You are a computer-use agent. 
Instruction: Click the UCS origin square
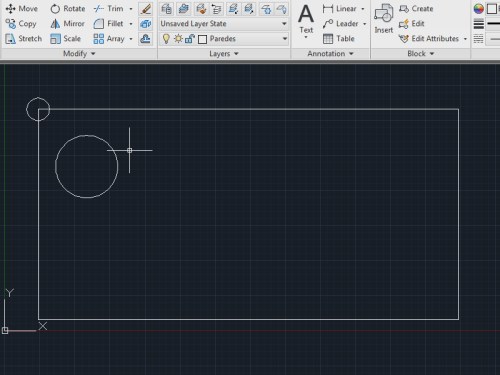click(x=5, y=331)
